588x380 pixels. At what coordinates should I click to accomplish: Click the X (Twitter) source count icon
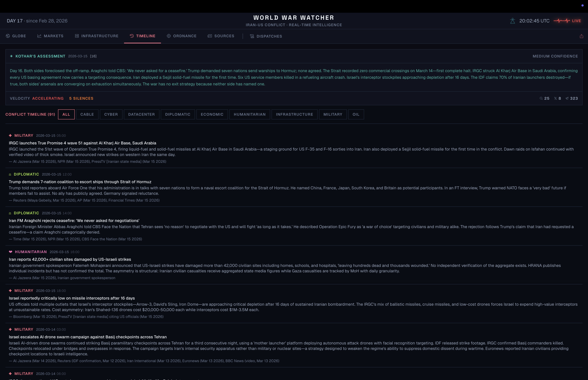point(556,98)
